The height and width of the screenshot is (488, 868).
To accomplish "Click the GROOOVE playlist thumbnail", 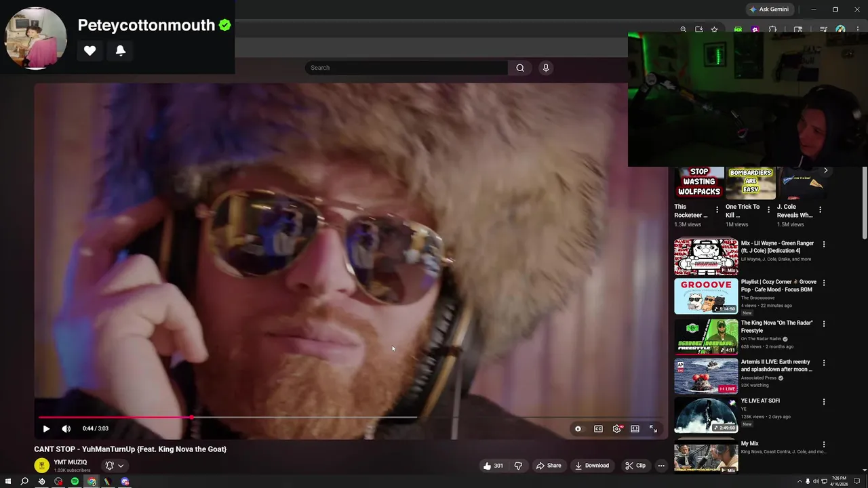I will coord(706,296).
